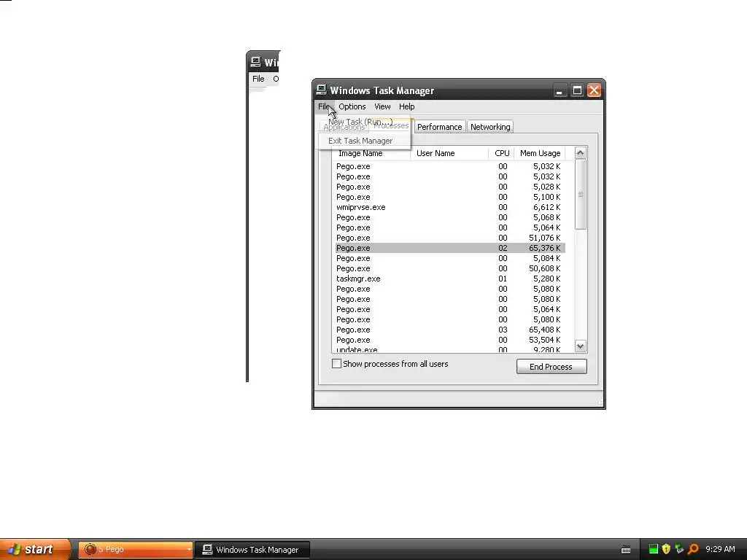
Task: Select Pego.exe row using 5,100 K
Action: (x=450, y=197)
